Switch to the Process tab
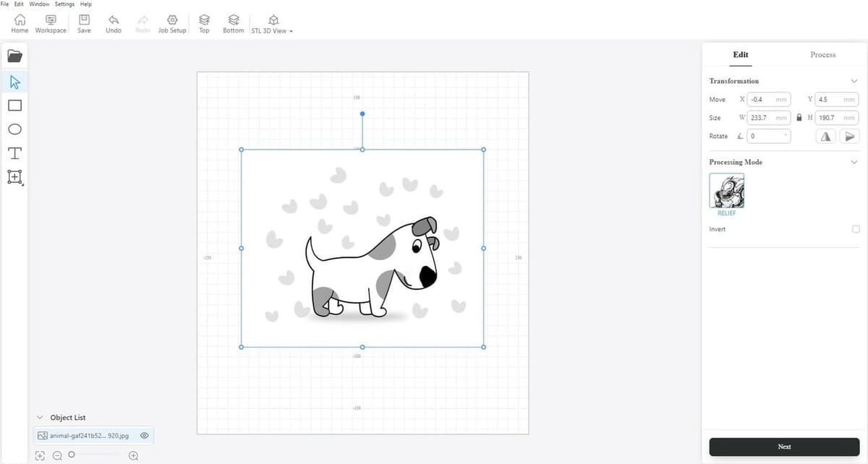The width and height of the screenshot is (868, 464). coord(823,54)
